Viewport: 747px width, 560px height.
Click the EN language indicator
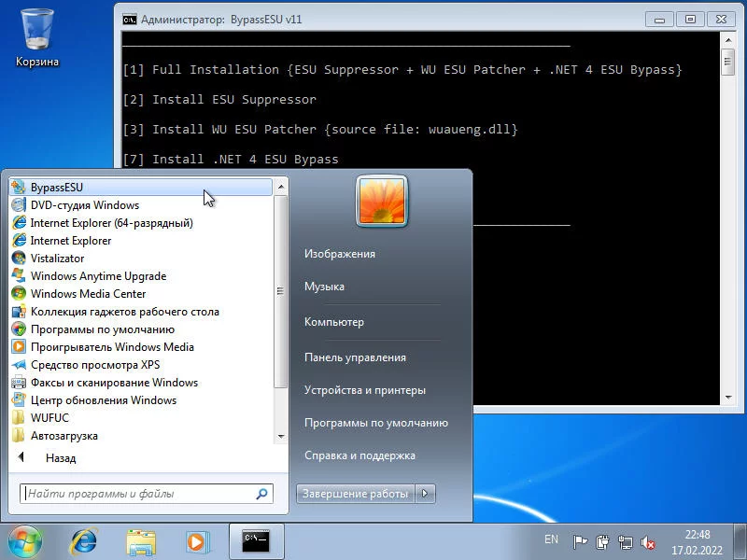[x=551, y=539]
